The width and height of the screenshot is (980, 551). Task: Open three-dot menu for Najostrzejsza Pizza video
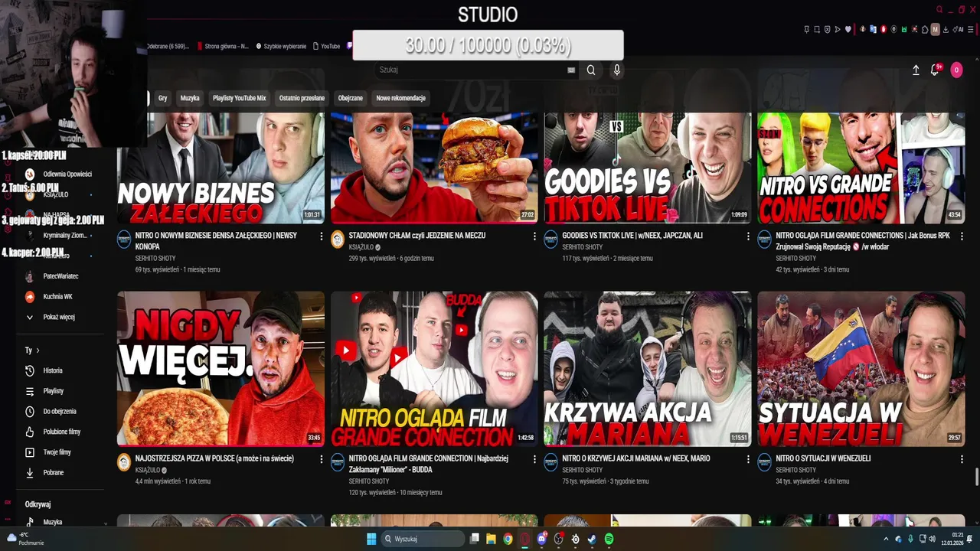(321, 459)
